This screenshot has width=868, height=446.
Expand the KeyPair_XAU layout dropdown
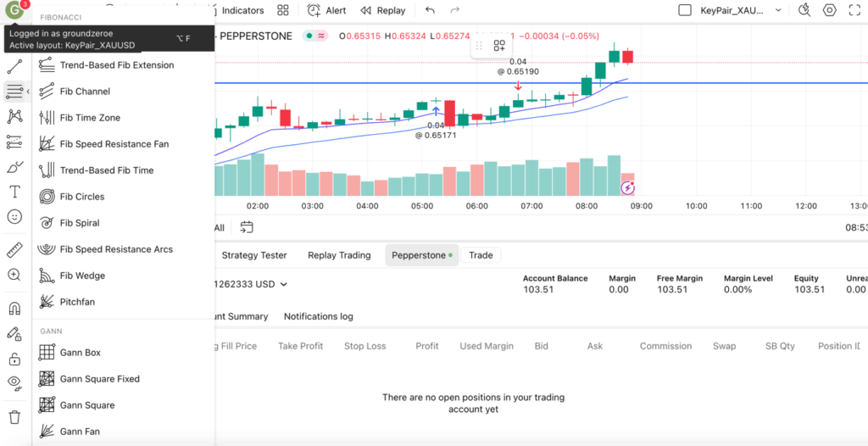tap(778, 10)
